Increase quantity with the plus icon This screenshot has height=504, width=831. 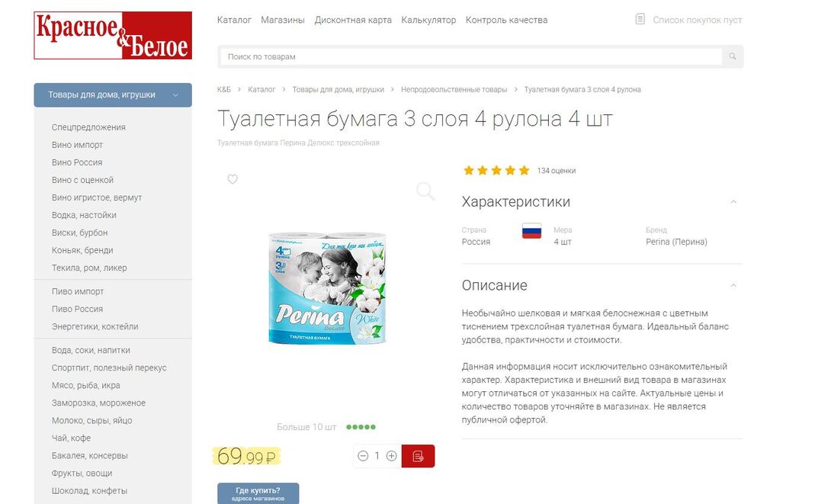point(392,456)
